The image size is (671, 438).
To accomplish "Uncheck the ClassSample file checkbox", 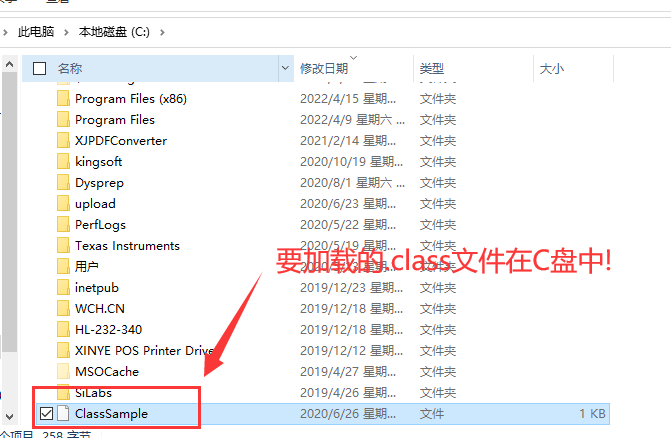I will (x=46, y=414).
